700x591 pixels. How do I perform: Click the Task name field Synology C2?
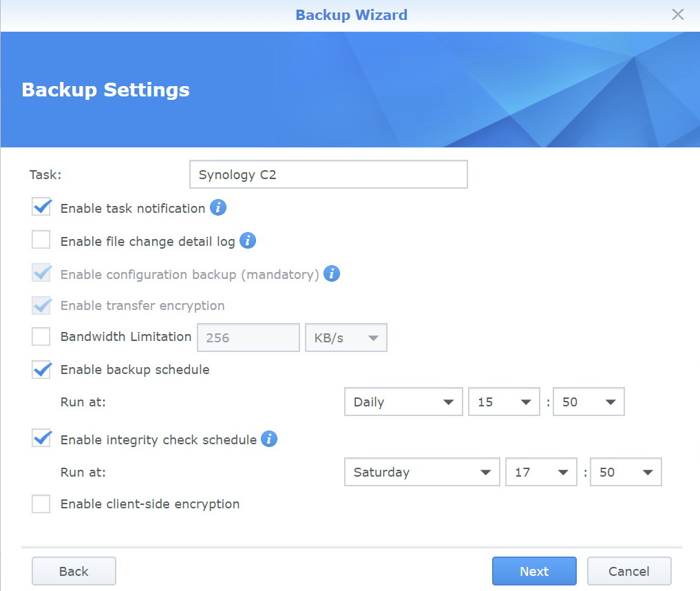point(328,174)
